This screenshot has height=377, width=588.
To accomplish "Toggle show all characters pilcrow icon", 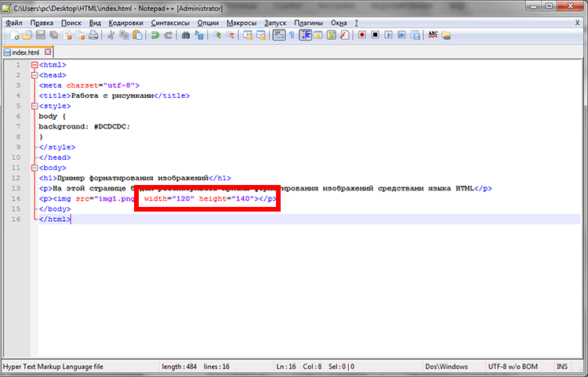I will point(291,35).
